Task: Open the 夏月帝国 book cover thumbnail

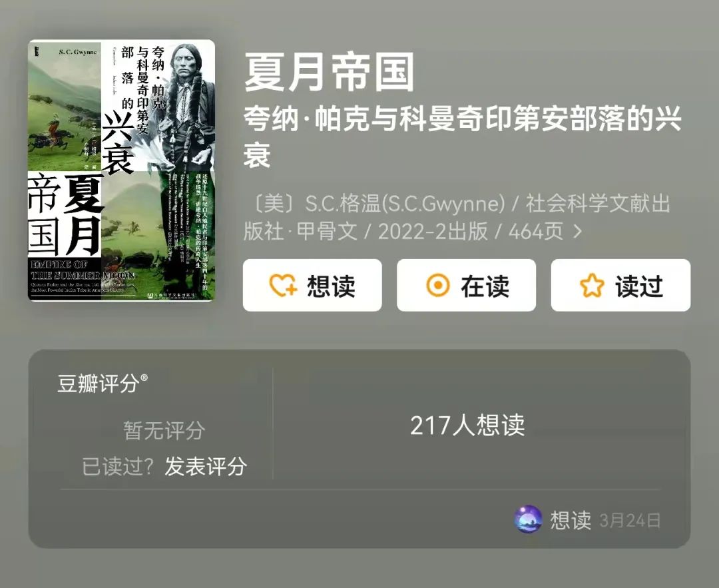Action: point(122,170)
